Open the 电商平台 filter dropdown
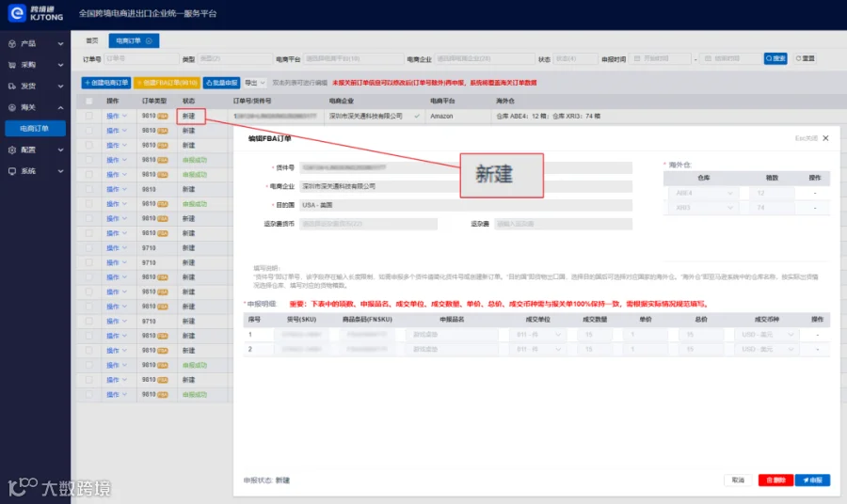This screenshot has width=847, height=504. [x=353, y=58]
